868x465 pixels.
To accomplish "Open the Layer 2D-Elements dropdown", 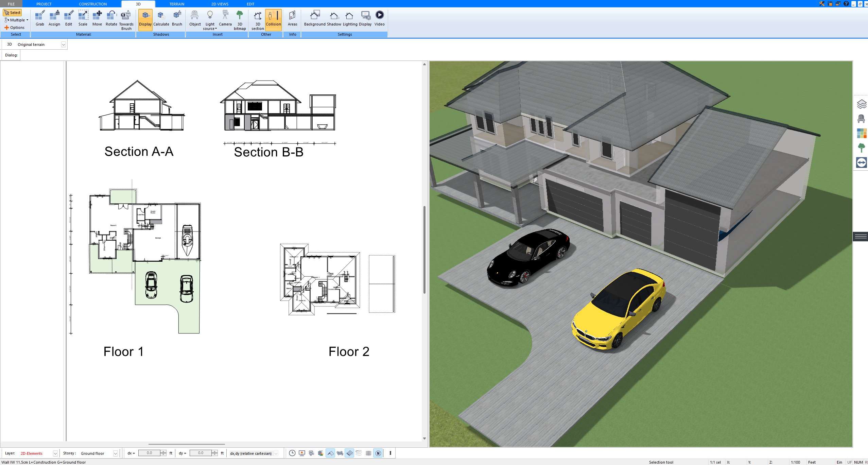I will coord(55,453).
